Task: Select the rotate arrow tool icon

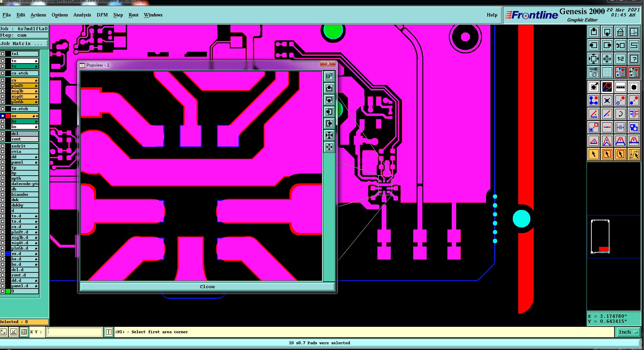Action: click(x=620, y=114)
